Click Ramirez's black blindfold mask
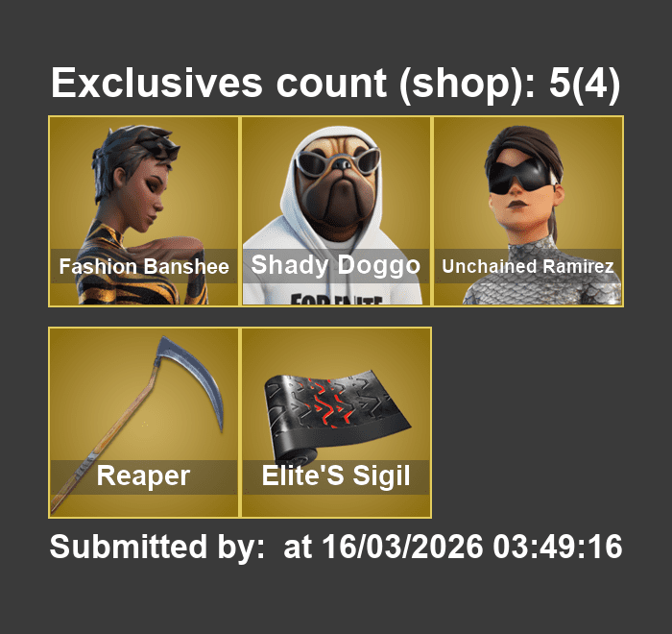The width and height of the screenshot is (672, 634). tap(520, 177)
